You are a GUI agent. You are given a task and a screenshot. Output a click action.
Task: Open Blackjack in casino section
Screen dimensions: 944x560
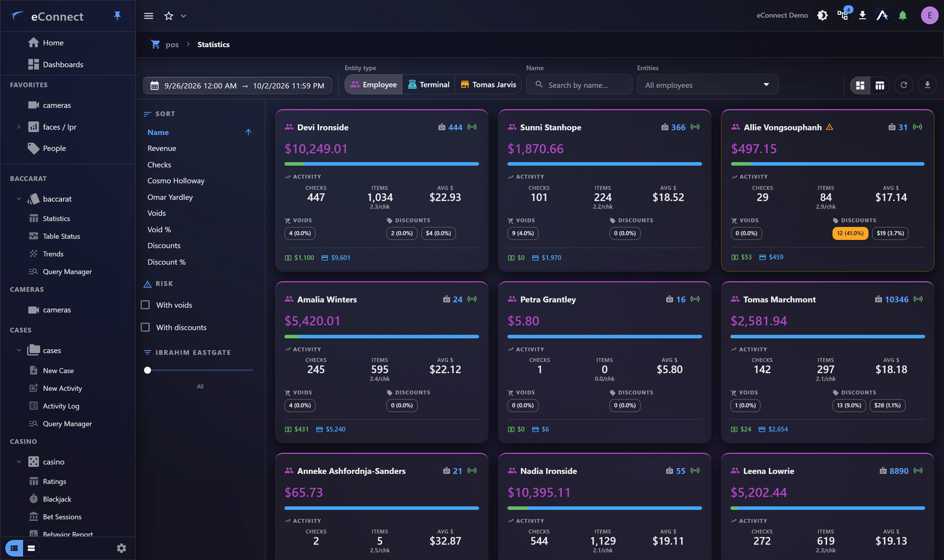point(57,499)
